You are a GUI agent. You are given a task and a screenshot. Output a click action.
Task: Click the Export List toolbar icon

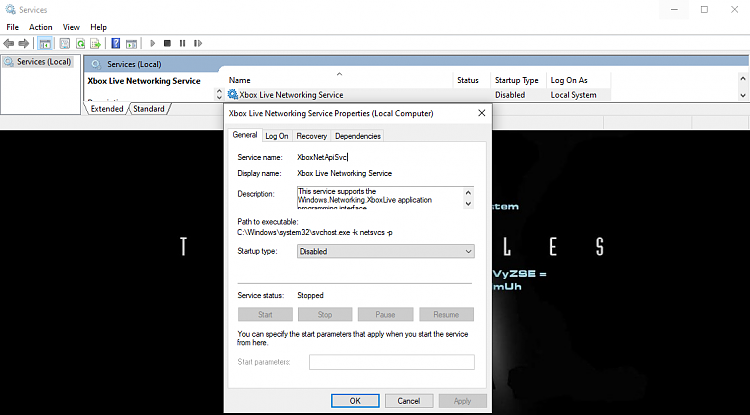(x=96, y=44)
